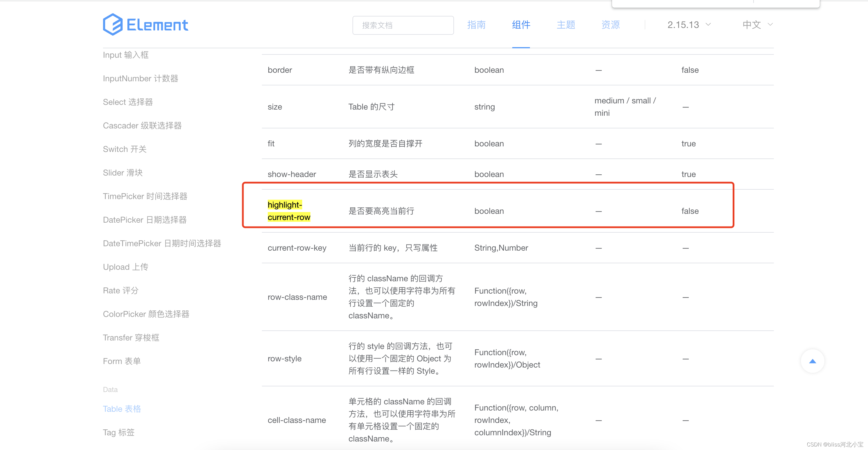Open the Tag 标签 page

point(118,432)
